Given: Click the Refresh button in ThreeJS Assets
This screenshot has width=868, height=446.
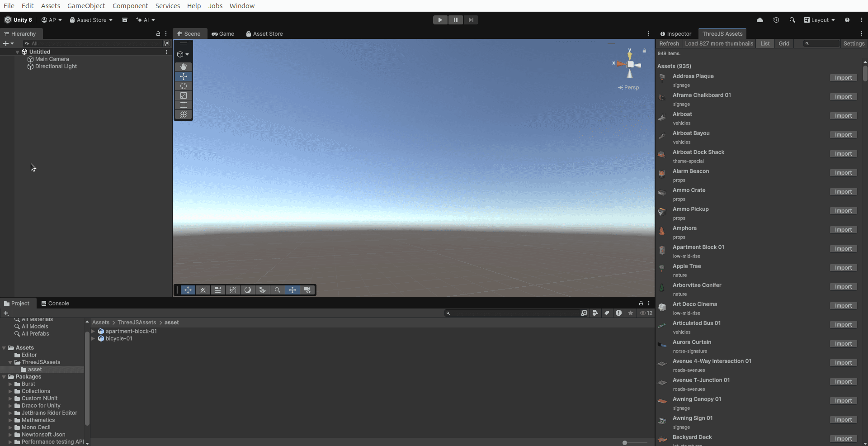Looking at the screenshot, I should tap(669, 43).
